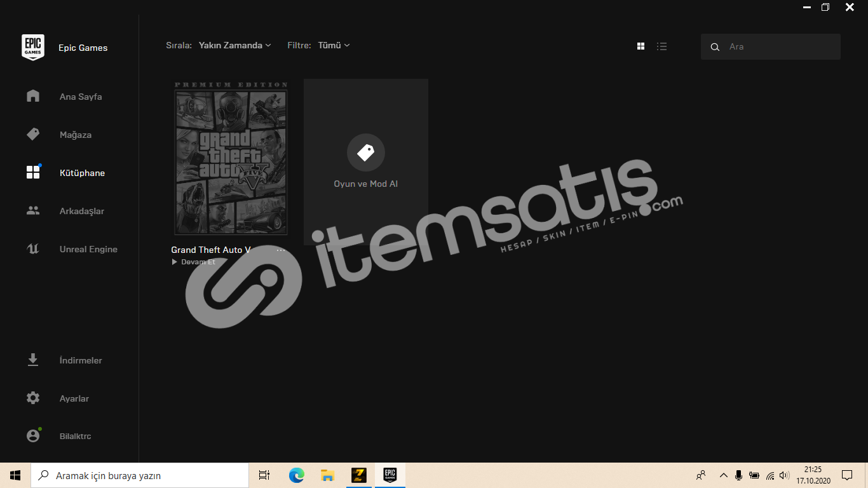Image resolution: width=868 pixels, height=488 pixels.
Task: Click the microphone tray icon
Action: click(738, 475)
